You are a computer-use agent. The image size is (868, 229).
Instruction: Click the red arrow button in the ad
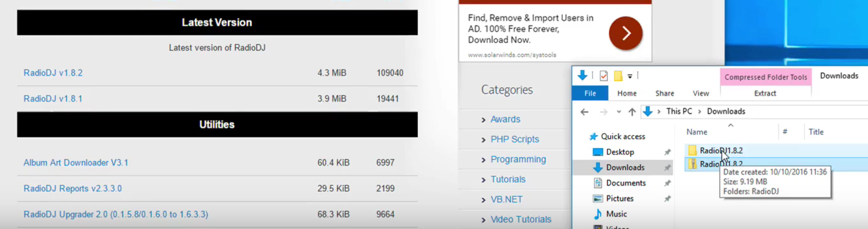625,33
